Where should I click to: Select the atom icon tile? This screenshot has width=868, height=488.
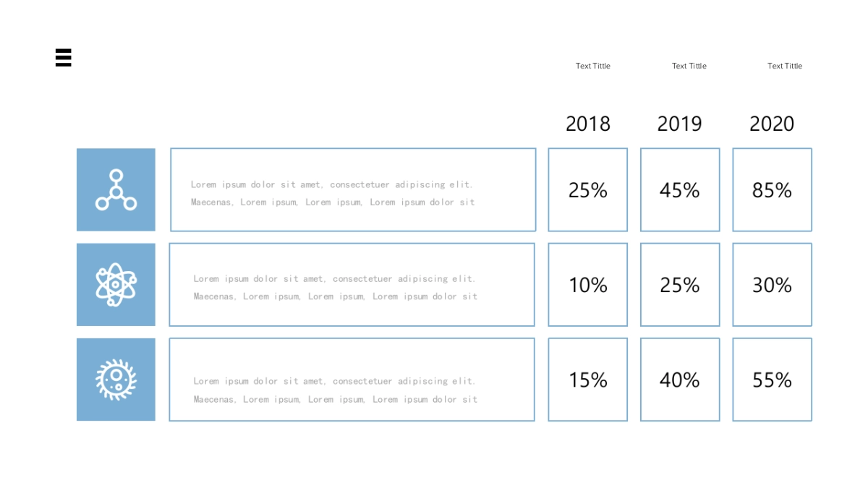point(116,285)
